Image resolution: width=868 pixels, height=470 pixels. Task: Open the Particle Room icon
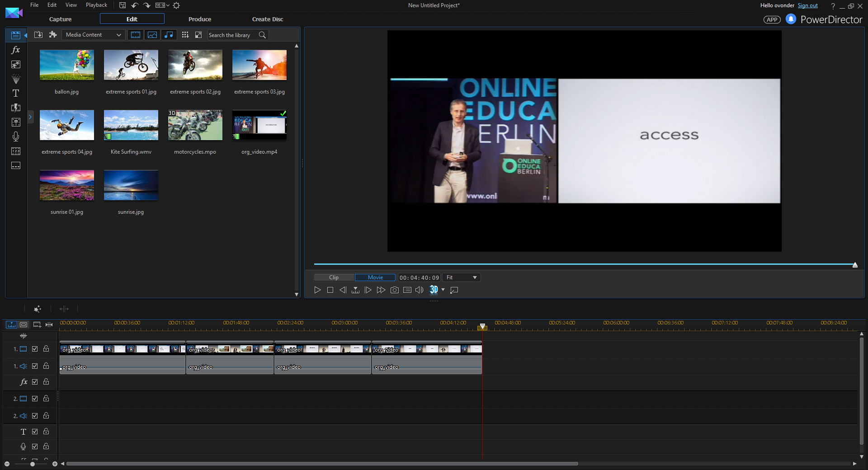tap(15, 79)
